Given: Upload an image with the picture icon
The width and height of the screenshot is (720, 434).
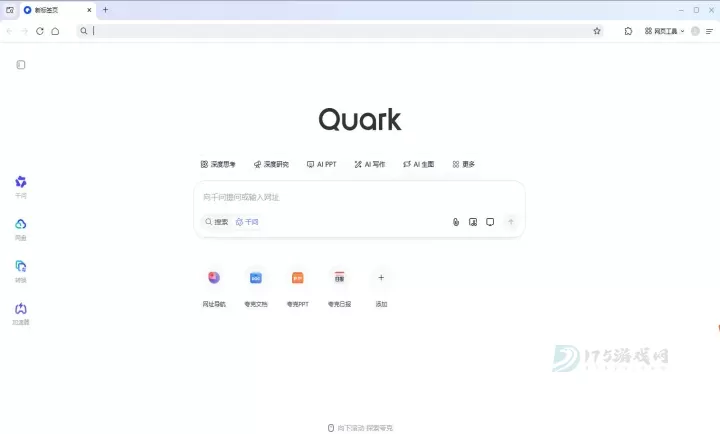Looking at the screenshot, I should click(x=473, y=222).
